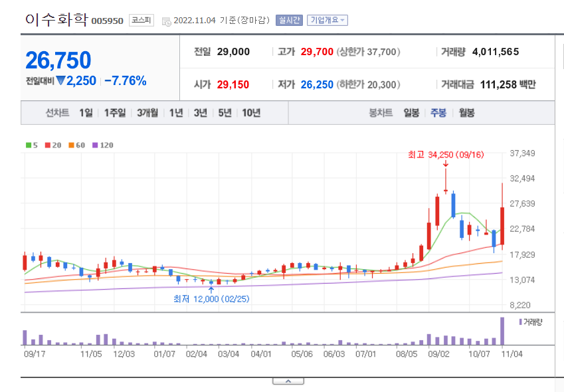Click the purple 120 moving-average legend swatch
This screenshot has height=392, width=564.
tap(95, 146)
